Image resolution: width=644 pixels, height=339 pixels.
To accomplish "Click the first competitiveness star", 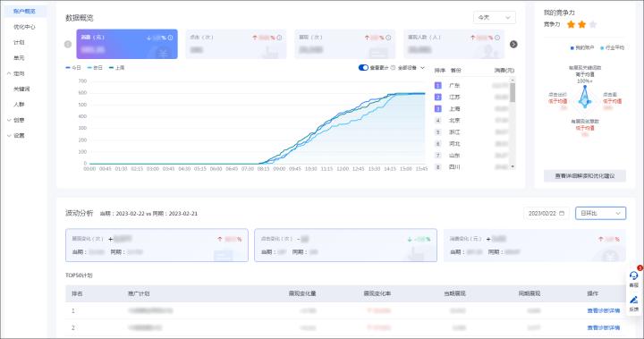I will [x=571, y=25].
